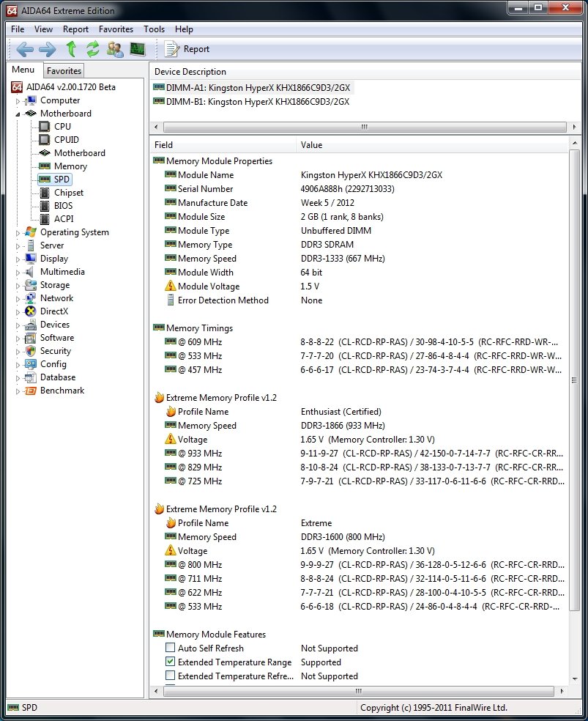Viewport: 588px width, 721px height.
Task: Click the Benchmark orange icon
Action: (31, 391)
